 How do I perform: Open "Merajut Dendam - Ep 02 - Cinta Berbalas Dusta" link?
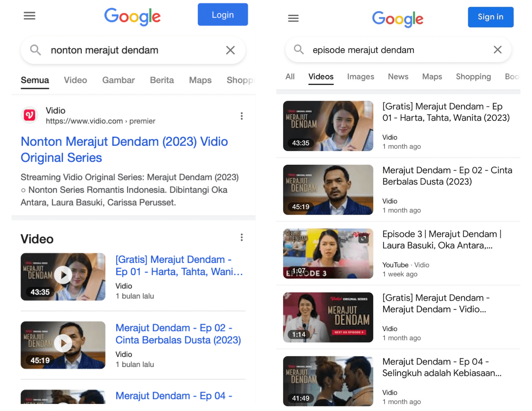(x=178, y=334)
